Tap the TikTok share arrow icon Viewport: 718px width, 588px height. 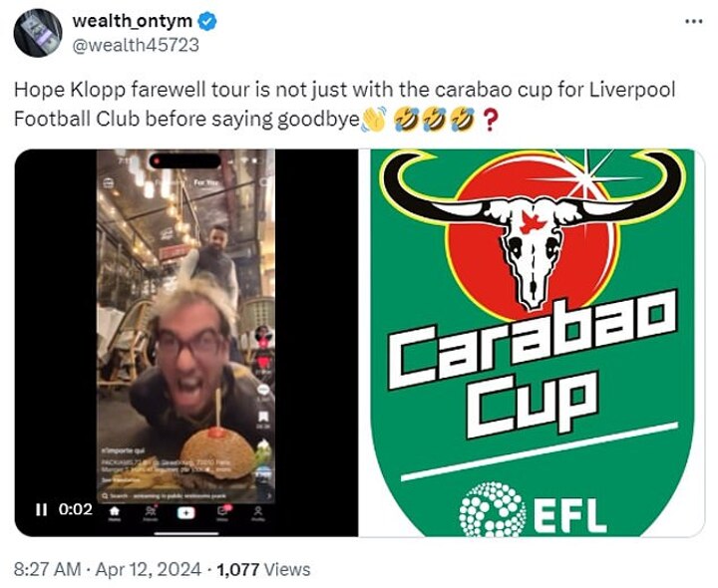[264, 445]
